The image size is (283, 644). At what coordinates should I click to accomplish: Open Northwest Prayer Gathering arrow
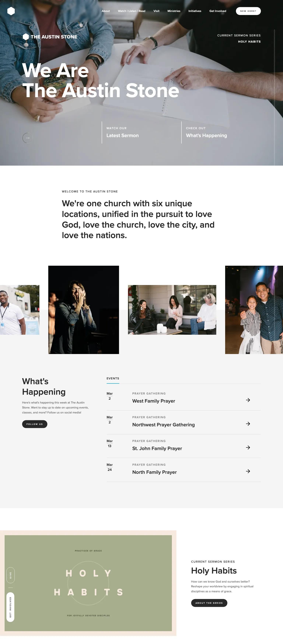(248, 424)
